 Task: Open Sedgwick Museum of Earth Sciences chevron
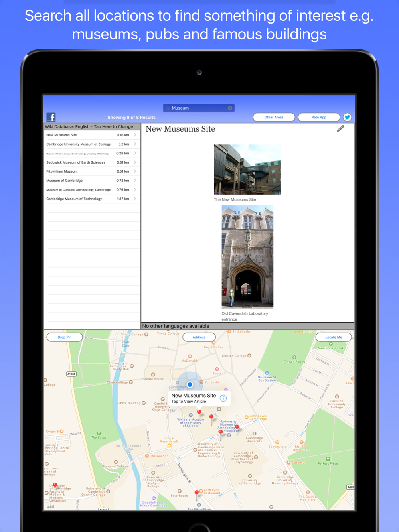135,162
